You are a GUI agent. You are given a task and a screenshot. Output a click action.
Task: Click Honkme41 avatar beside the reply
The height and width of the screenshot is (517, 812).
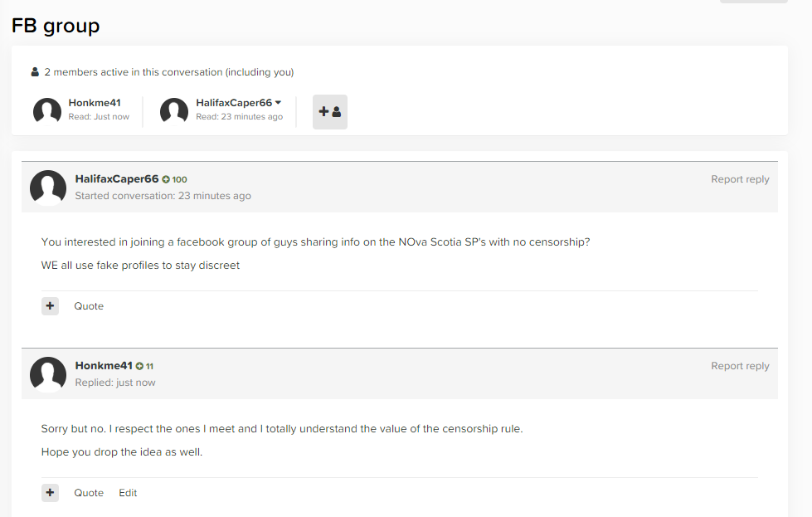pos(48,374)
